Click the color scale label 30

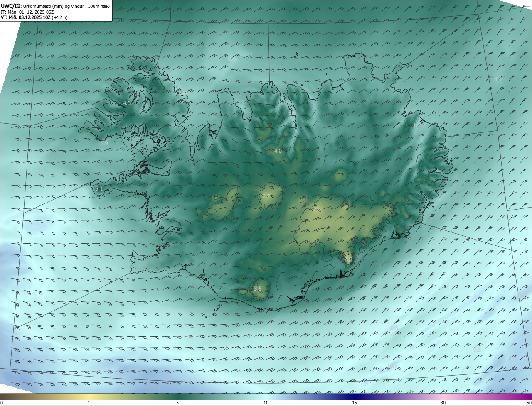[x=443, y=403]
